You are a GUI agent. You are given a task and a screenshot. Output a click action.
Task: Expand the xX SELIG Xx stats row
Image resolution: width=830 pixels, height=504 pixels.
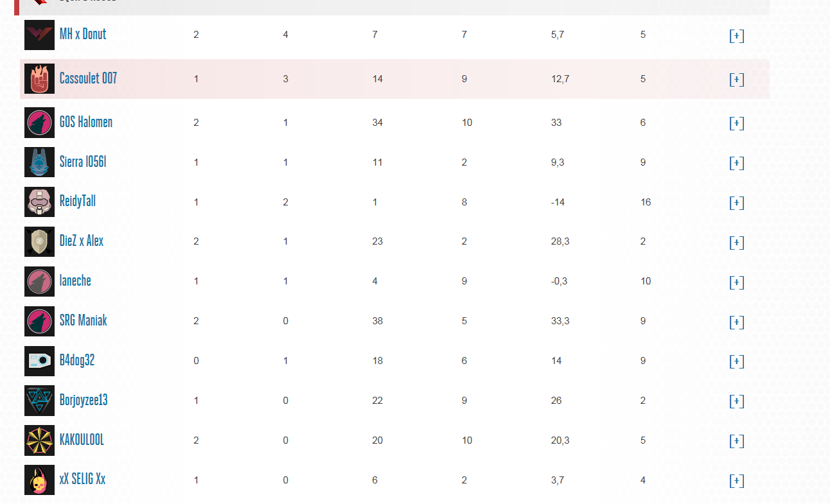[737, 481]
